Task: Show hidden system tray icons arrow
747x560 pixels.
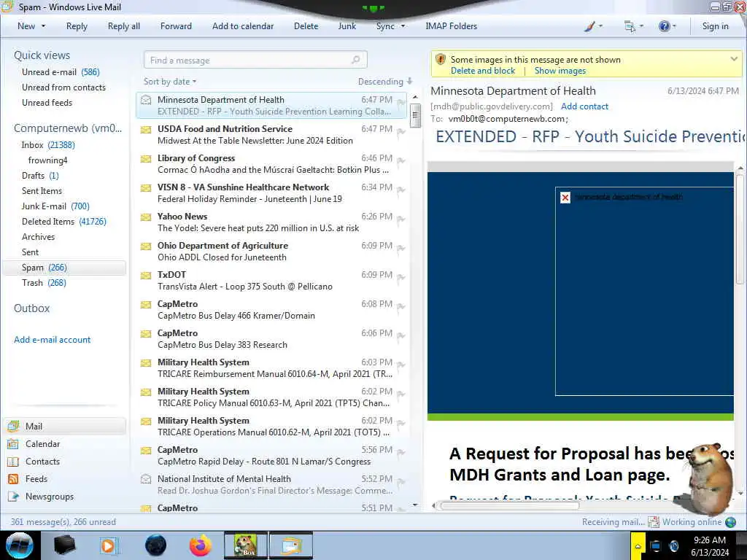Action: pyautogui.click(x=638, y=546)
